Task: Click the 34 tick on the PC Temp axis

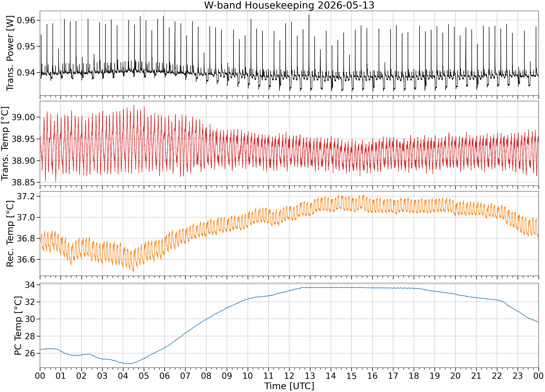Action: pos(30,285)
